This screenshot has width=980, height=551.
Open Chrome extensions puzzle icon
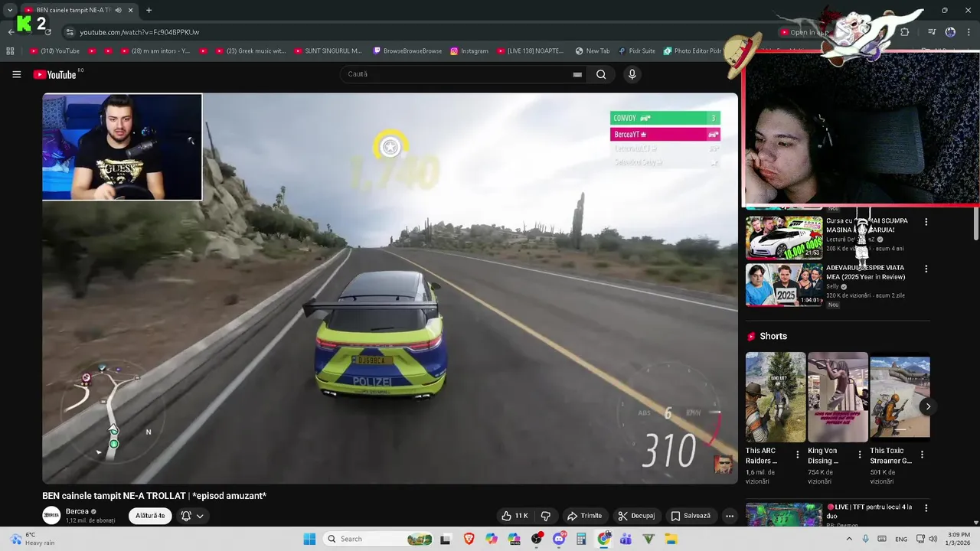[x=904, y=32]
